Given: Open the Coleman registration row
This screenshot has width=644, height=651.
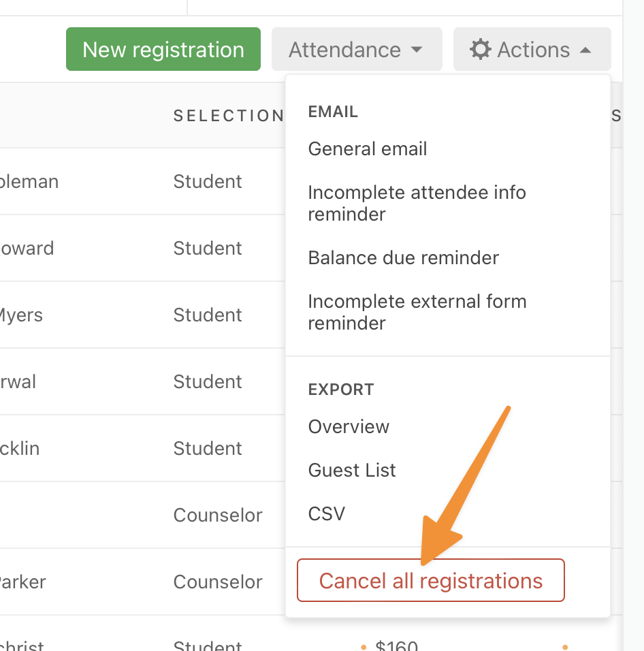Looking at the screenshot, I should (142, 181).
